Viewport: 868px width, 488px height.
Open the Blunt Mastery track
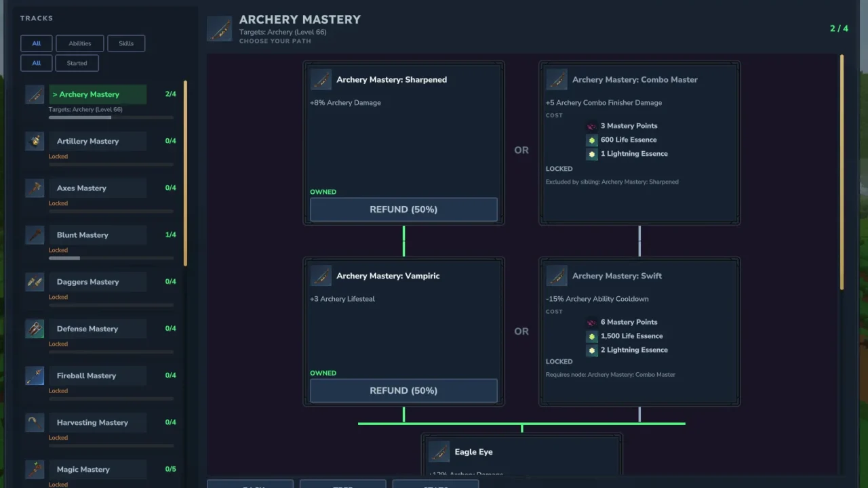pyautogui.click(x=98, y=235)
